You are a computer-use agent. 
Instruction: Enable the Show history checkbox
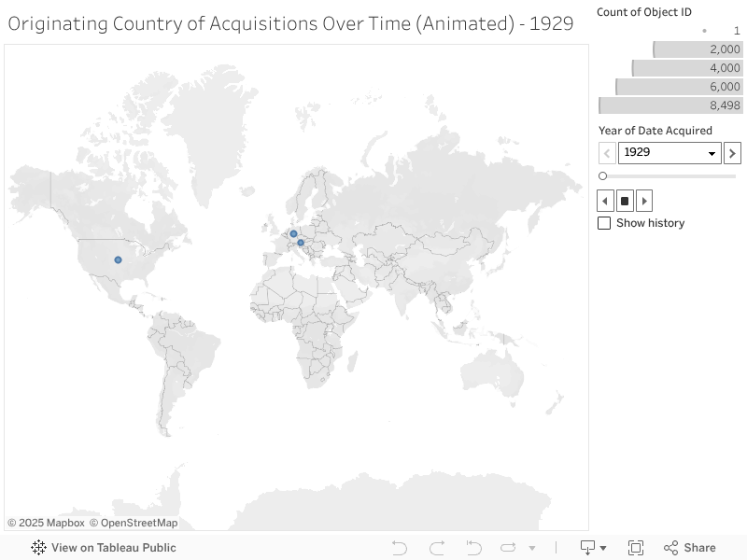coord(604,223)
